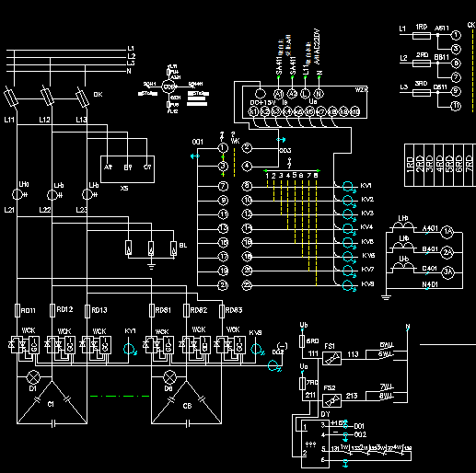Select the D8 indicator lamp symbol
This screenshot has height=473, width=476.
click(x=169, y=377)
